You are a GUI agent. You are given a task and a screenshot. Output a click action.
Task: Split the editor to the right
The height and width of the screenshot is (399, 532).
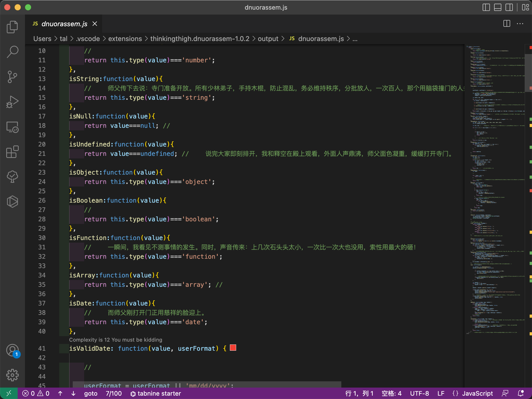tap(507, 24)
